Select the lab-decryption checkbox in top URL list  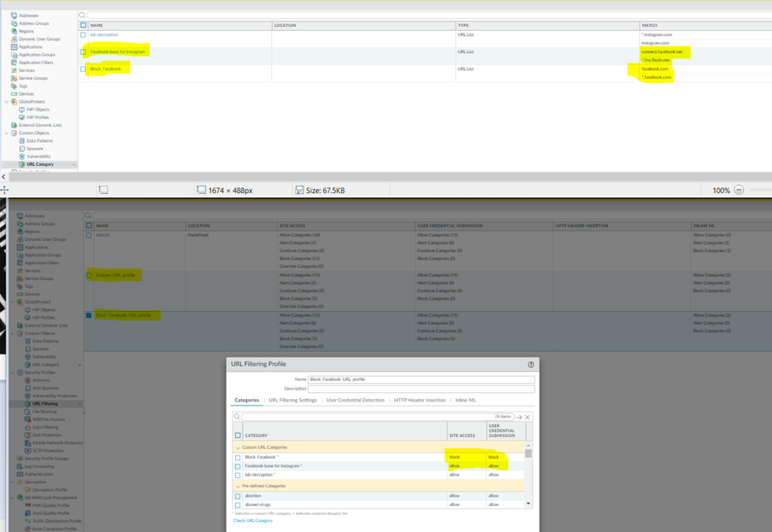[x=83, y=35]
